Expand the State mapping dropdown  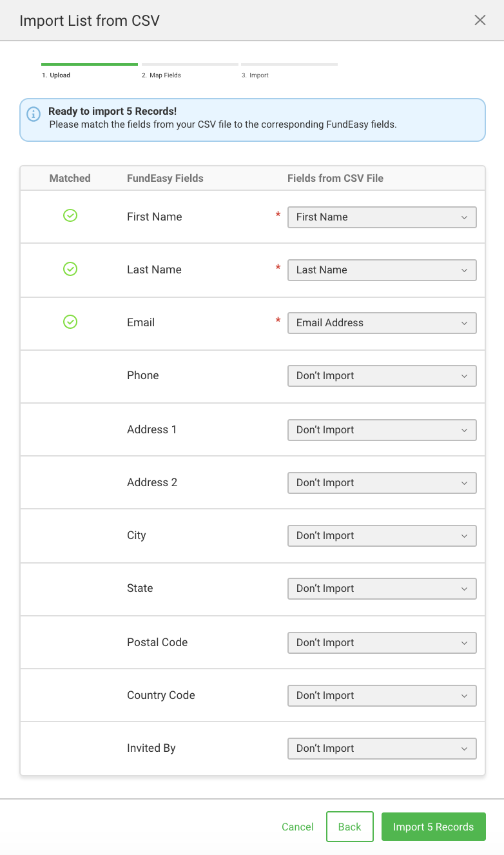pyautogui.click(x=382, y=589)
